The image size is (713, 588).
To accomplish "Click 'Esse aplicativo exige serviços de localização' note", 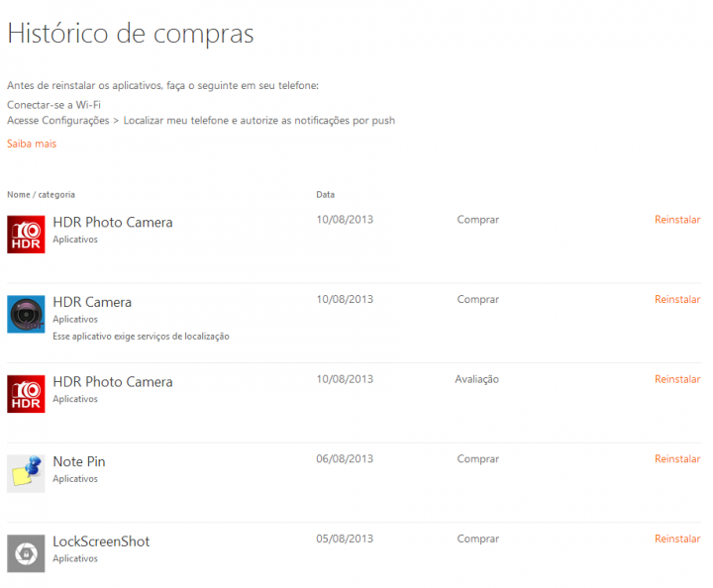I will [141, 337].
